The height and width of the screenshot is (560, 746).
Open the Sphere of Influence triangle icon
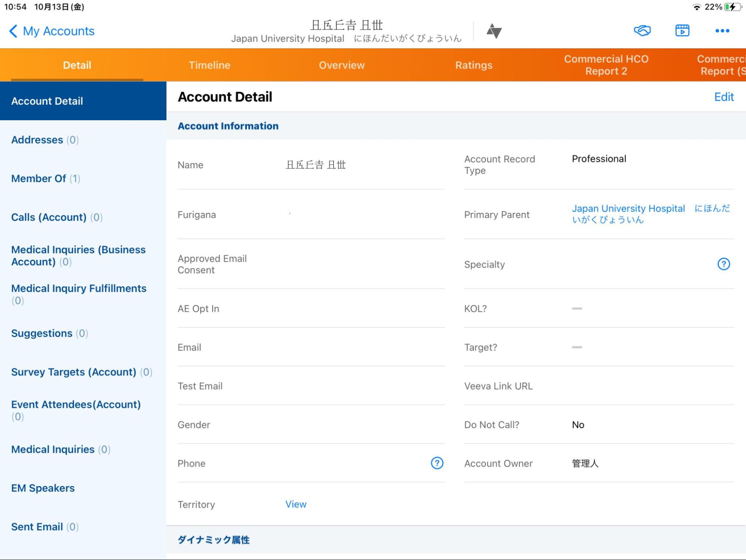494,31
